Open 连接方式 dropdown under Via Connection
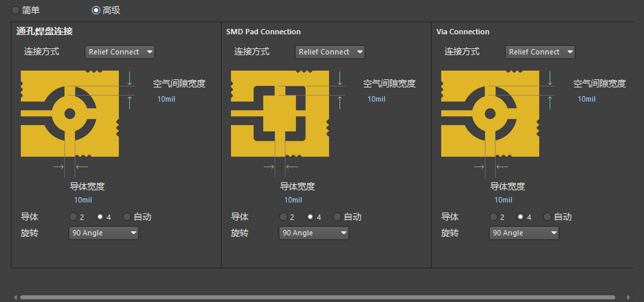Screen dimensions: 644x302 point(540,52)
